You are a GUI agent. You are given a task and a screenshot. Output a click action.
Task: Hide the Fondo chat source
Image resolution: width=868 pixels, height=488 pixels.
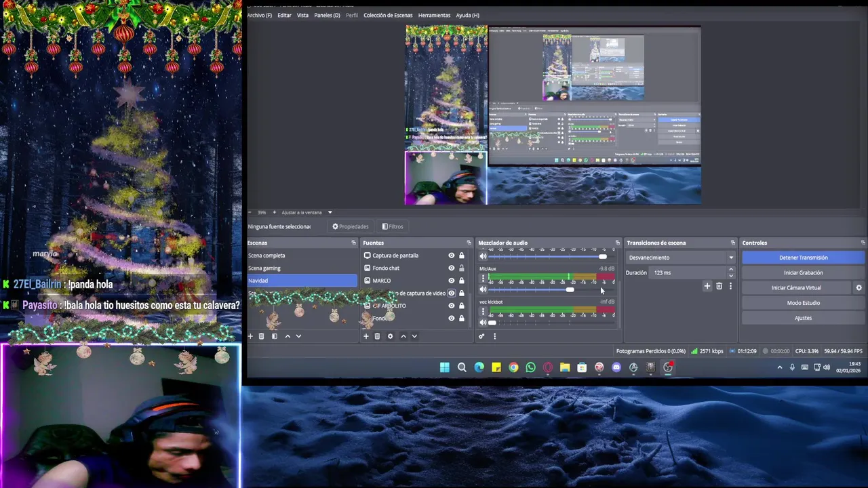[452, 268]
